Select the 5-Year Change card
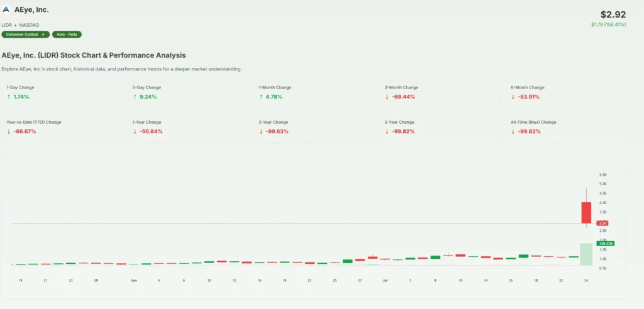 coord(441,127)
